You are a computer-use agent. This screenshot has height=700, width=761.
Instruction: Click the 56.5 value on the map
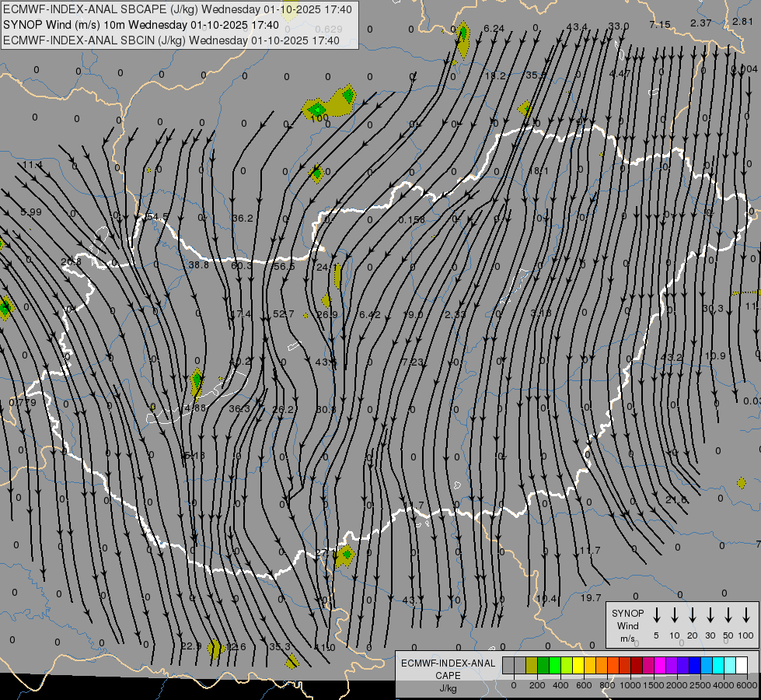point(284,267)
